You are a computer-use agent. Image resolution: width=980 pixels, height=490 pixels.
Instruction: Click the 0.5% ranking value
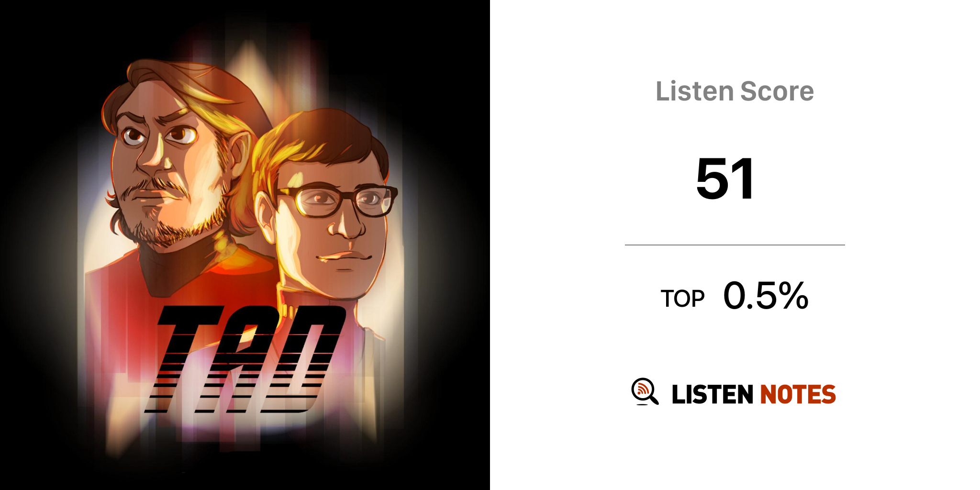click(766, 295)
